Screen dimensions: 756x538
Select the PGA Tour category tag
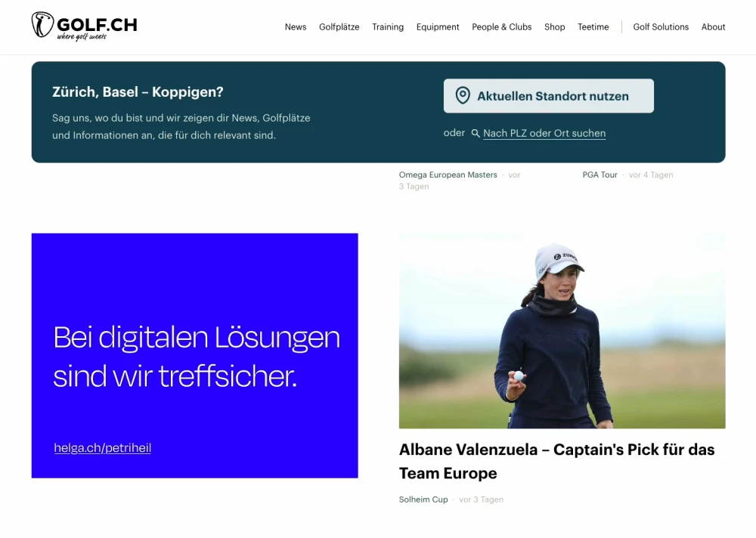[x=600, y=175]
